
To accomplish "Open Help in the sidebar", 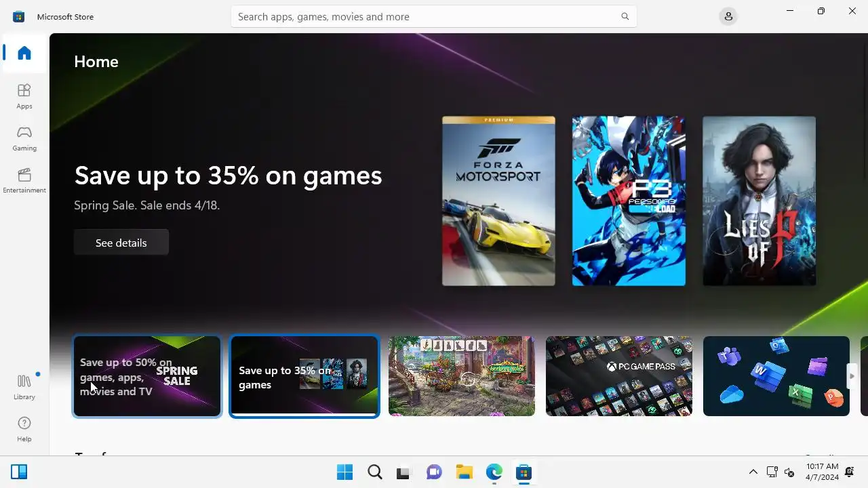I will pos(24,429).
